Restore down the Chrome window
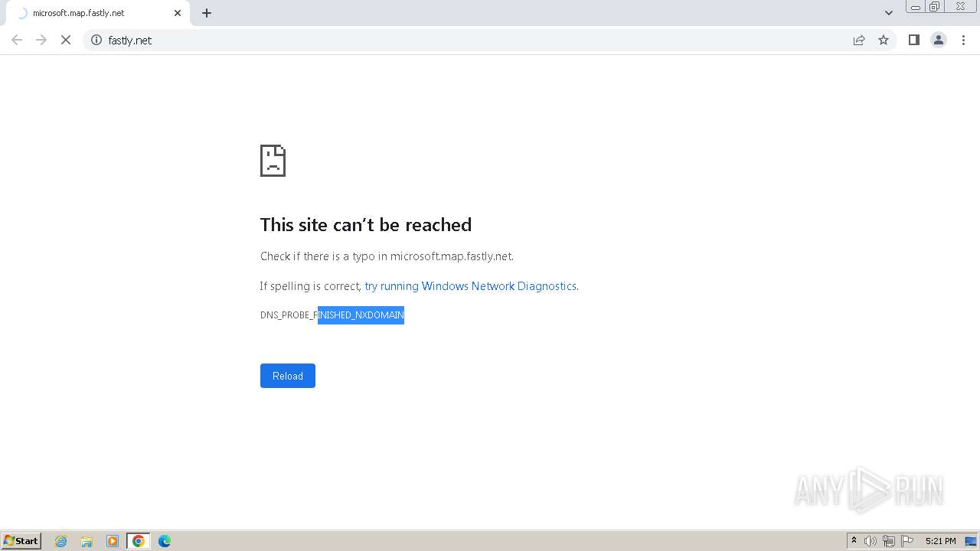Viewport: 980px width, 551px height. [935, 7]
